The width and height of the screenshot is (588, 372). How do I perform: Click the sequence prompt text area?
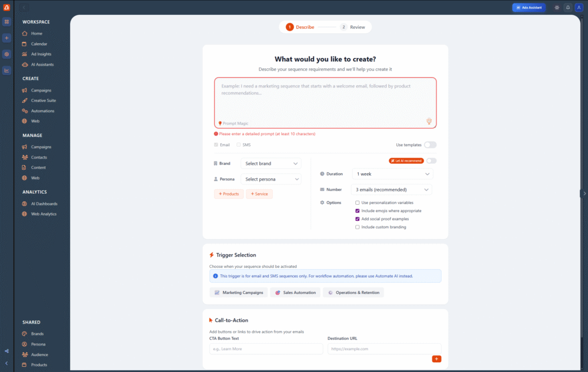tap(325, 103)
